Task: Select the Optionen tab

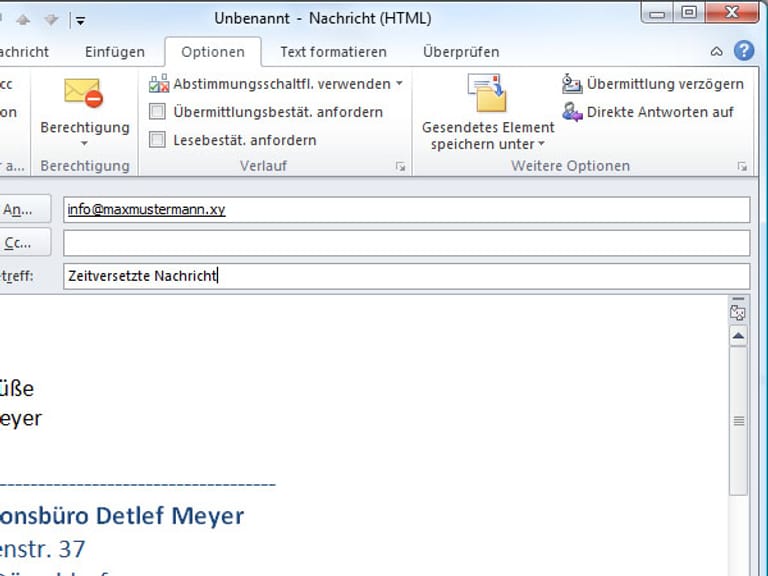Action: pyautogui.click(x=213, y=52)
